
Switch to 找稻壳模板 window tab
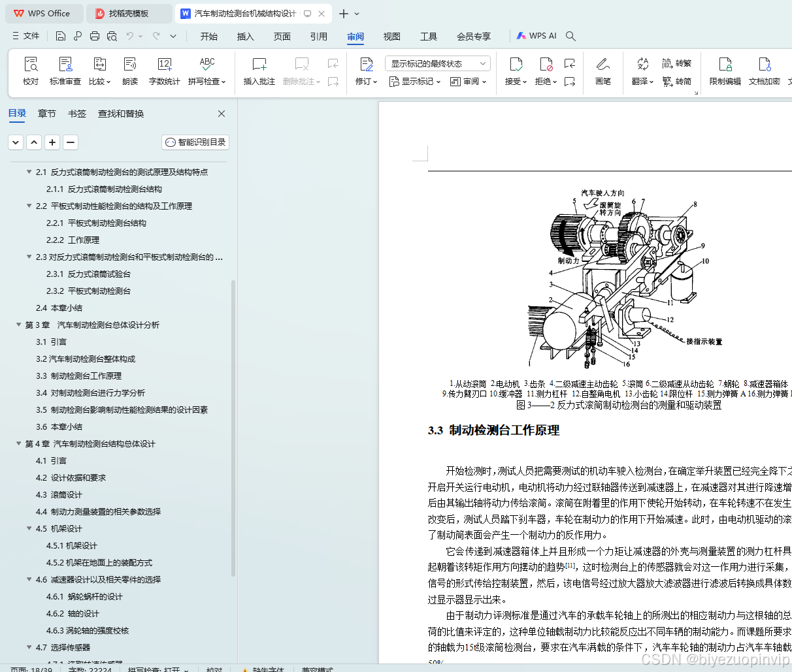pos(129,13)
